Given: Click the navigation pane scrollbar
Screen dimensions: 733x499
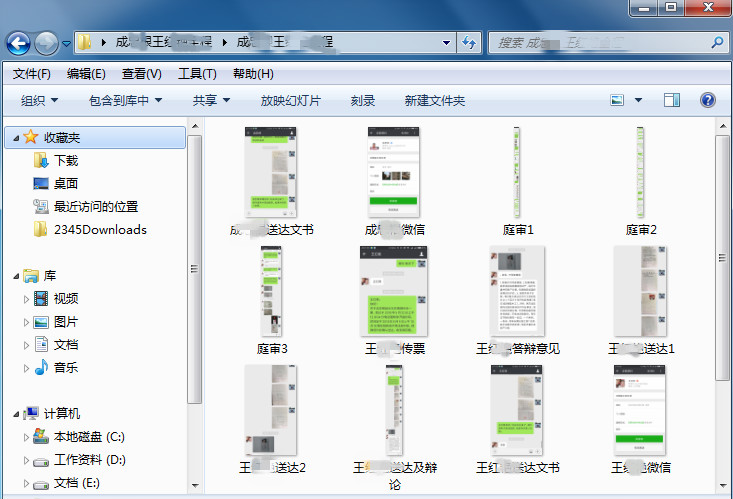Looking at the screenshot, I should (195, 269).
